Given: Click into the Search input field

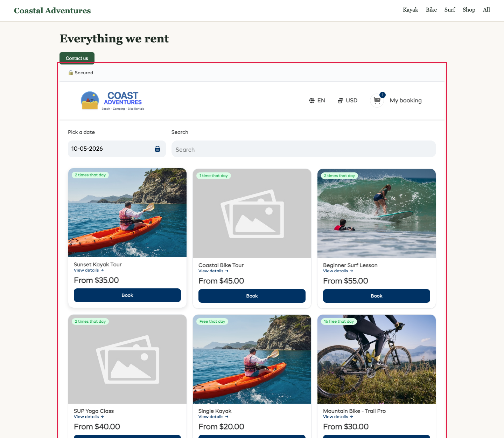Looking at the screenshot, I should click(x=304, y=149).
